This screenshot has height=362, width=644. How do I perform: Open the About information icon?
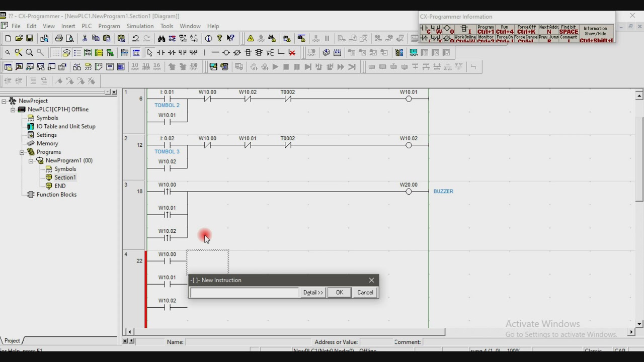[x=209, y=38]
